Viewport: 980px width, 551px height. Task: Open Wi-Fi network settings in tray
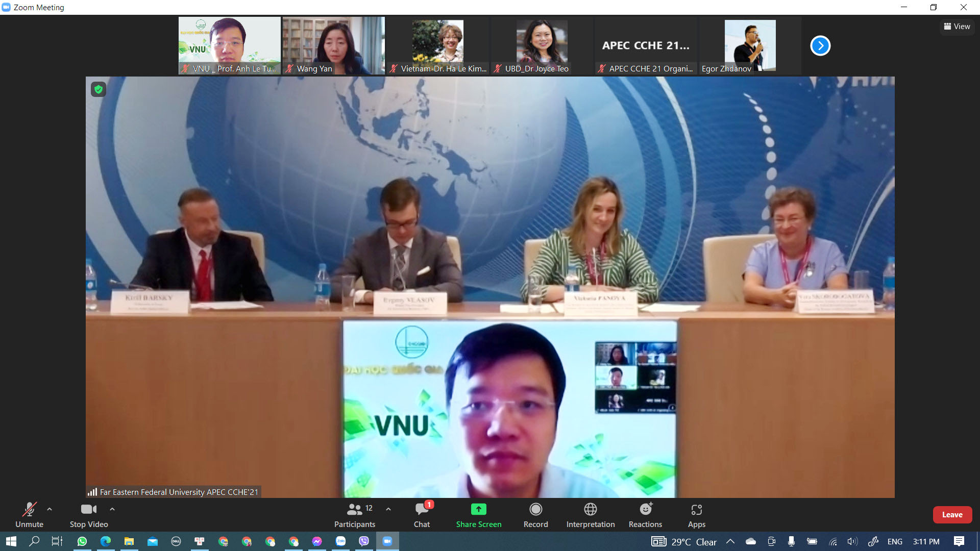point(833,541)
